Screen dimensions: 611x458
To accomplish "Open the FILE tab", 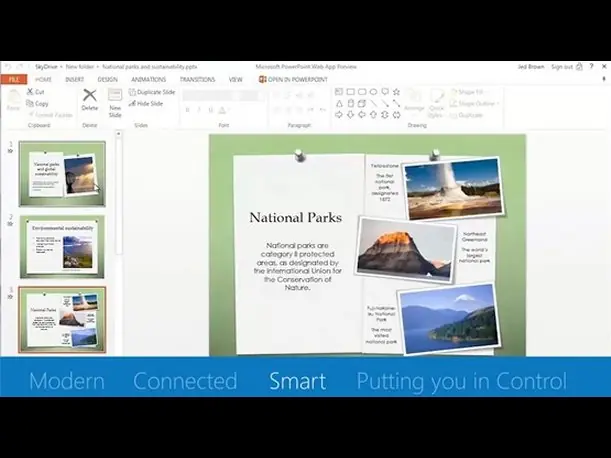I will tap(14, 79).
